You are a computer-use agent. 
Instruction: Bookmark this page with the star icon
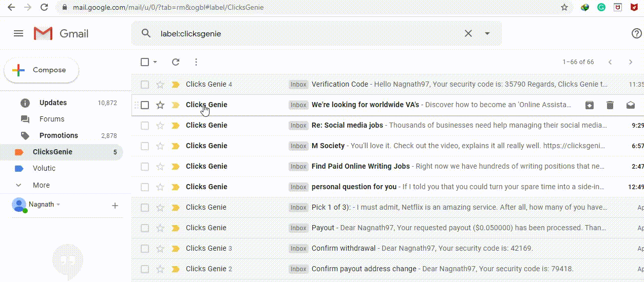564,7
